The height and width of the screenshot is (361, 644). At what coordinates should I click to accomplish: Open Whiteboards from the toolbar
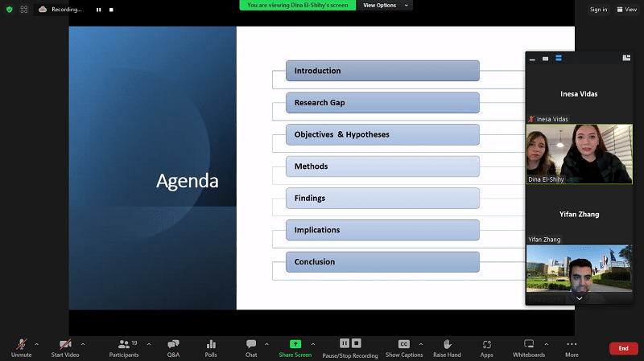click(x=529, y=344)
